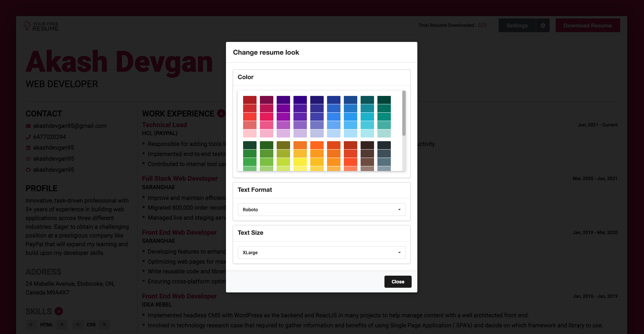
Task: Click the settings gear icon in header
Action: point(543,25)
